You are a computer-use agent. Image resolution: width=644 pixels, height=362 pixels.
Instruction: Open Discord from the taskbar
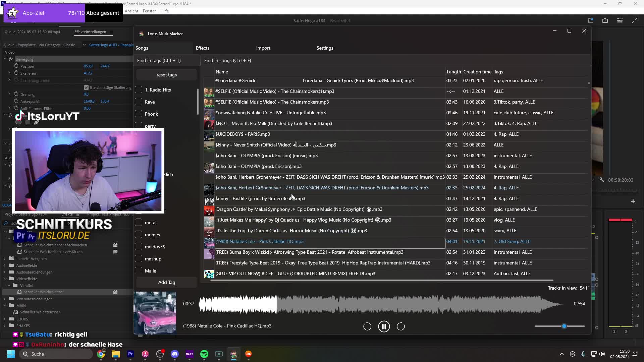(x=175, y=354)
